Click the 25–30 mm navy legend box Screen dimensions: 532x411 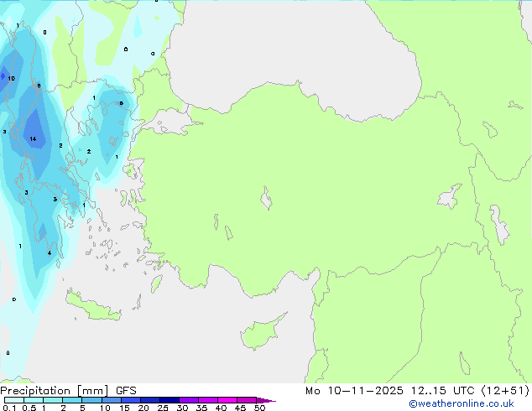click(170, 400)
